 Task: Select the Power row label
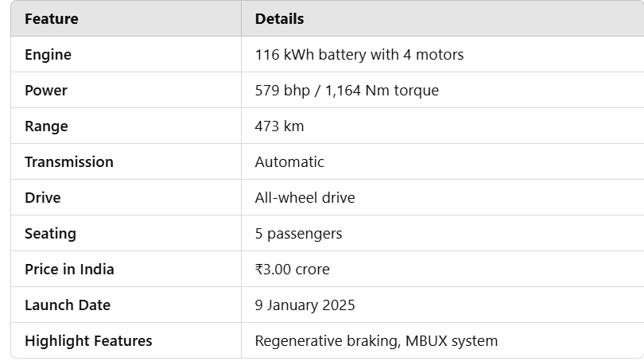point(45,91)
